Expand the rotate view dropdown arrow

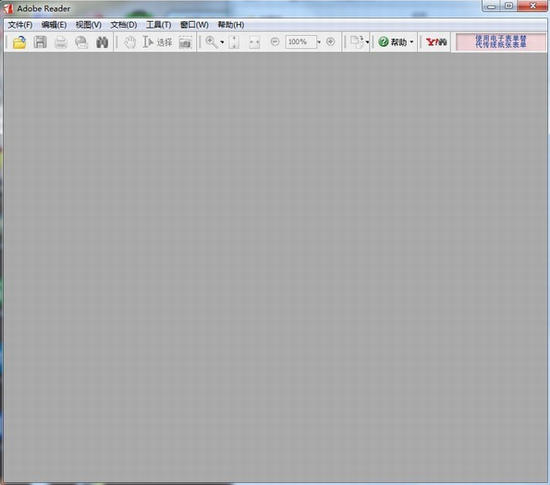pyautogui.click(x=367, y=42)
